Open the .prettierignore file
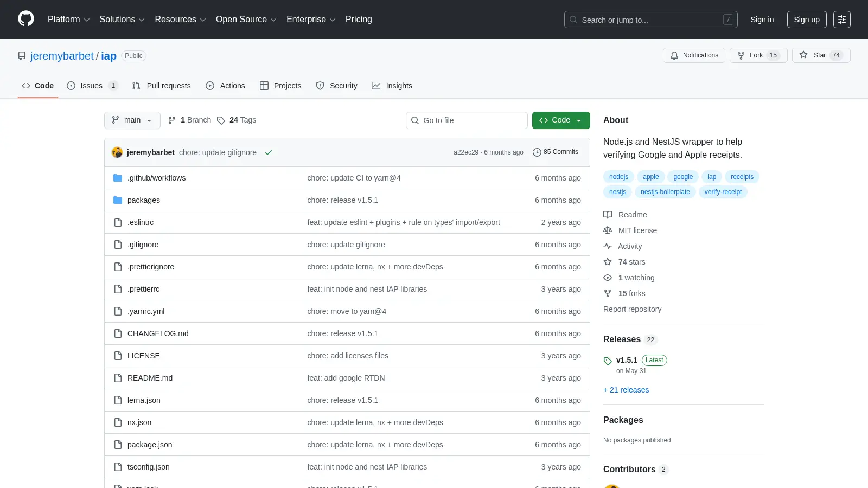The width and height of the screenshot is (868, 488). pyautogui.click(x=151, y=267)
